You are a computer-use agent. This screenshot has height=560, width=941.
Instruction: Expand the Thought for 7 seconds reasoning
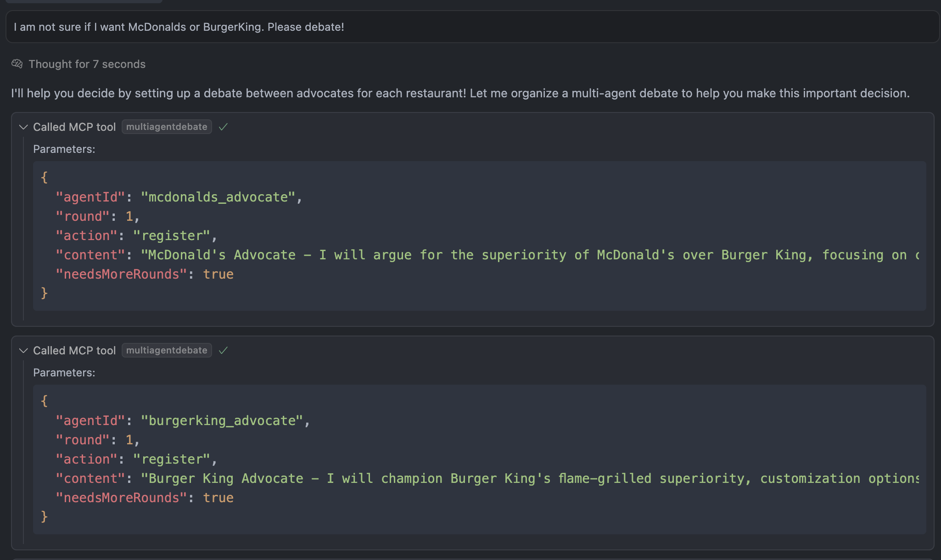(87, 64)
